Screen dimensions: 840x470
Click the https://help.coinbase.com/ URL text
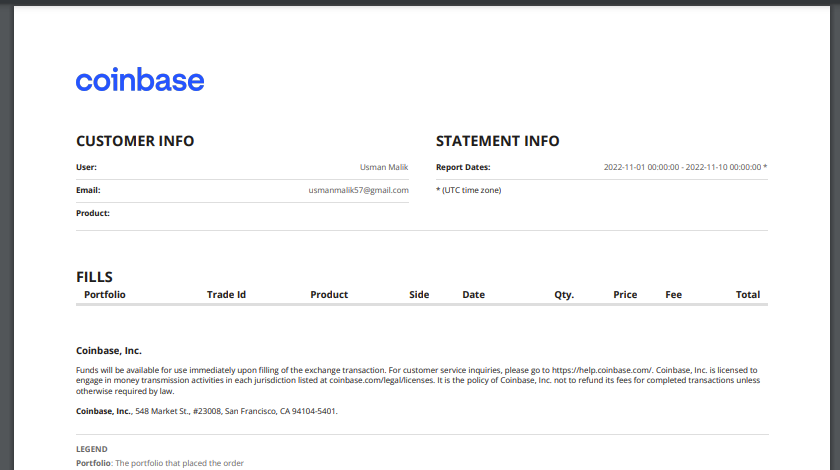pos(602,370)
